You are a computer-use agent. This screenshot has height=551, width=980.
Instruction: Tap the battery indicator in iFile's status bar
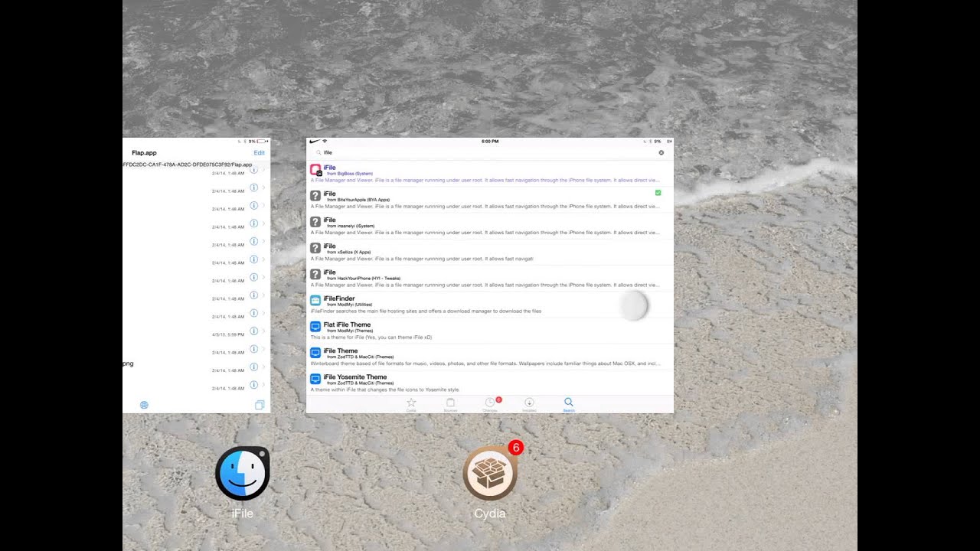point(262,142)
